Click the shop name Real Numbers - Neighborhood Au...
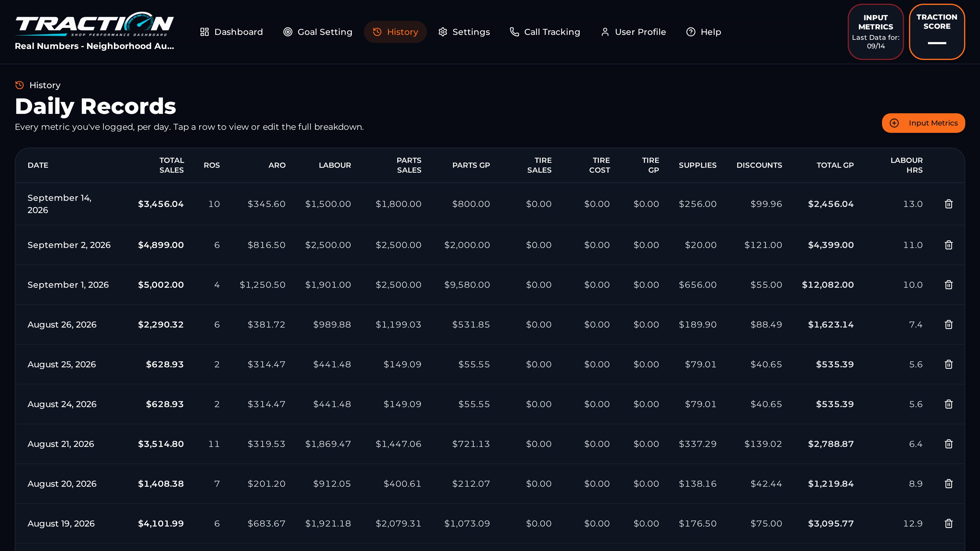The image size is (980, 551). coord(94,46)
